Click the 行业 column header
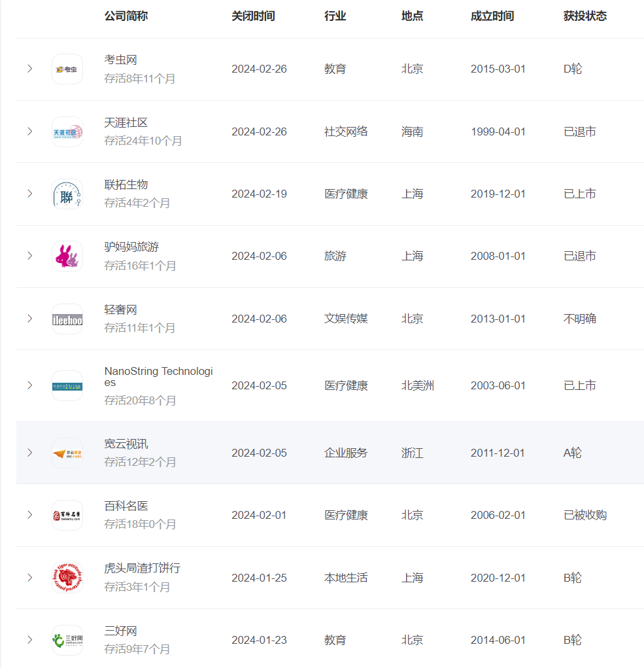The image size is (644, 668). [335, 16]
